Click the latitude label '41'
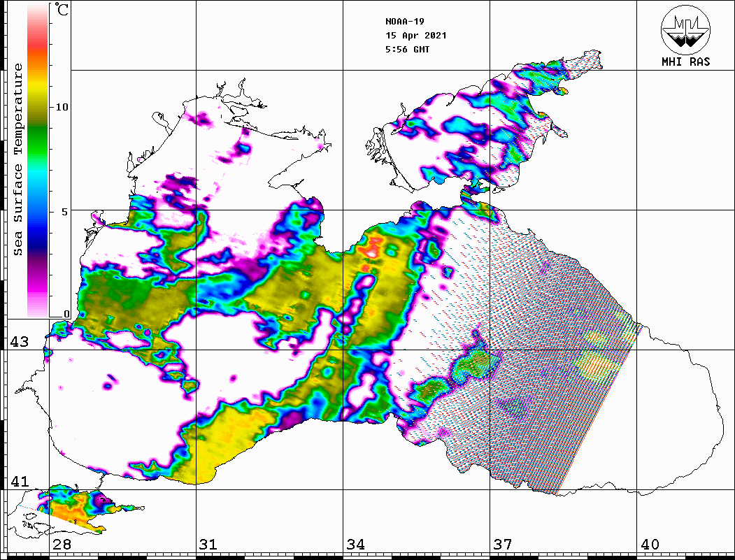Image resolution: width=735 pixels, height=560 pixels. tap(20, 481)
